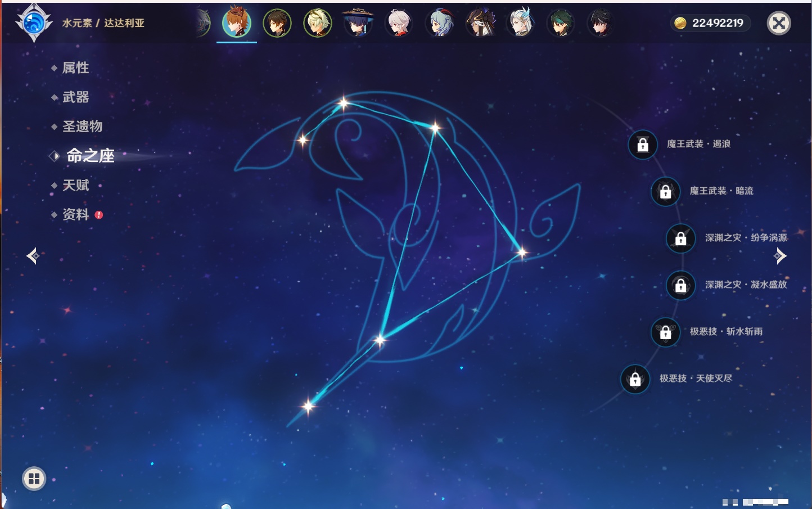Click the Mora coin icon
This screenshot has width=812, height=509.
coord(680,23)
